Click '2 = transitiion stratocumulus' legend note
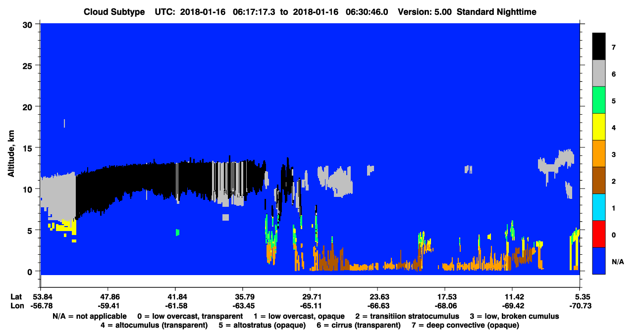Viewport: 644px width, 330px height. 408,316
